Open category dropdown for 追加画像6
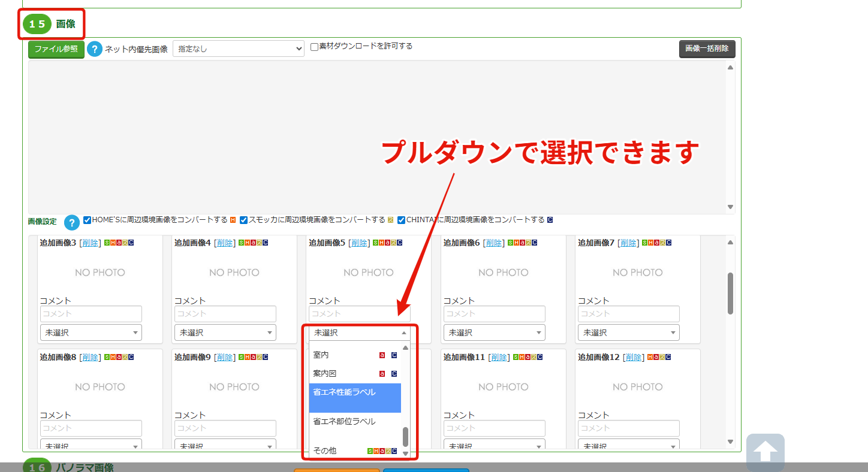This screenshot has width=868, height=472. coord(495,332)
